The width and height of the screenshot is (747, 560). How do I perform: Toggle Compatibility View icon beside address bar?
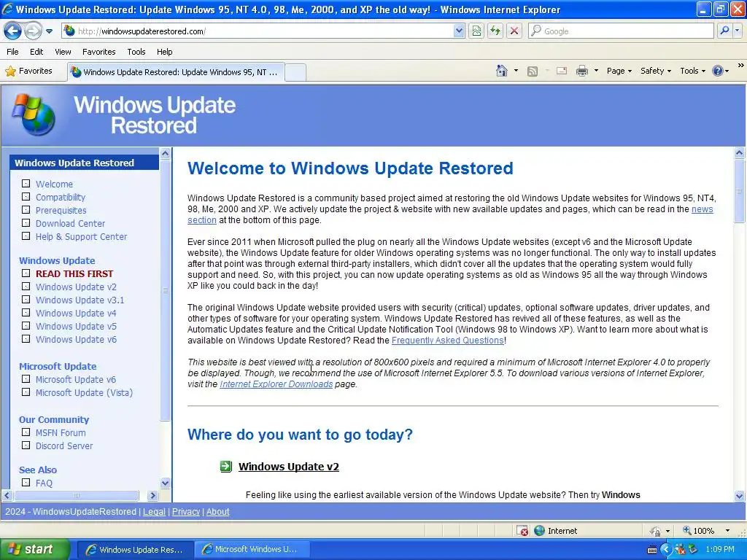point(476,31)
